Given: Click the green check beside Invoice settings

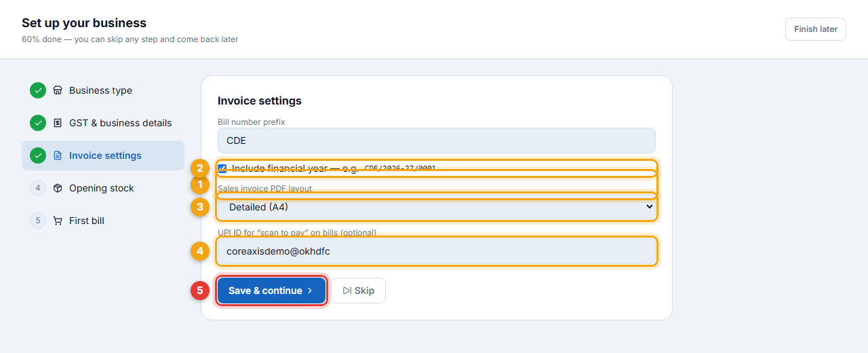Looking at the screenshot, I should click(38, 155).
